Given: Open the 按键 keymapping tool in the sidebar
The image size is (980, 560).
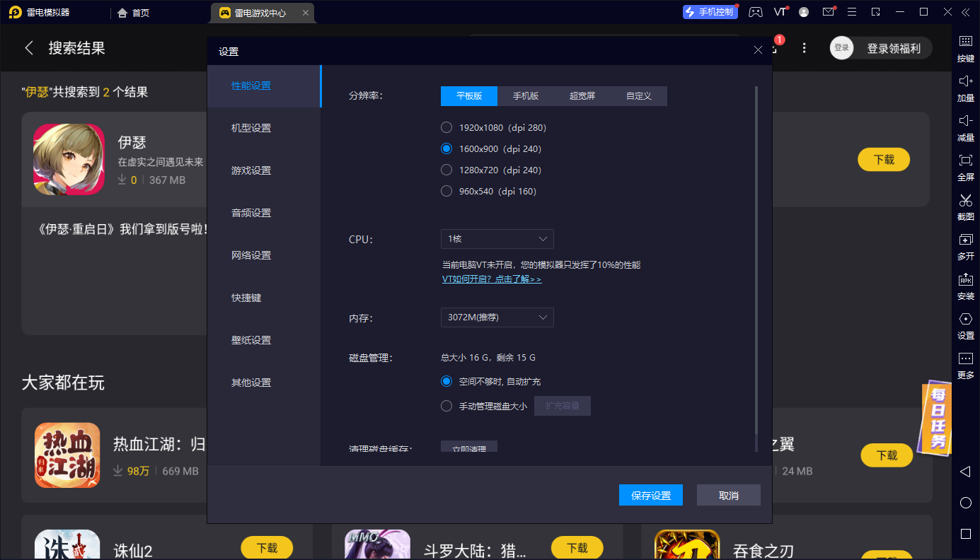Looking at the screenshot, I should [x=965, y=49].
